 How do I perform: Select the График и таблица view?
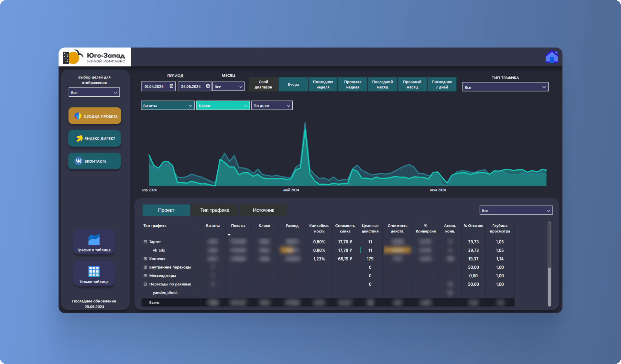point(94,242)
